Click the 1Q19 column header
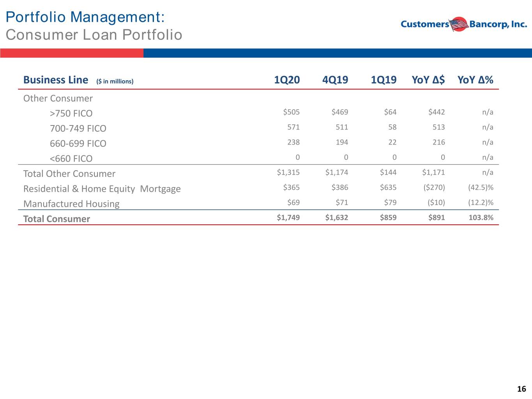The height and width of the screenshot is (399, 532). [384, 80]
